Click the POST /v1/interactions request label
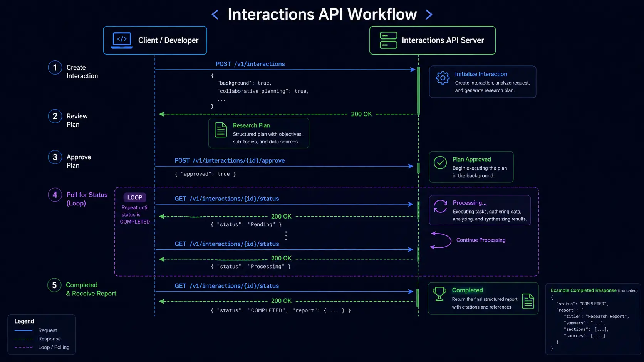The width and height of the screenshot is (644, 362). pos(250,64)
